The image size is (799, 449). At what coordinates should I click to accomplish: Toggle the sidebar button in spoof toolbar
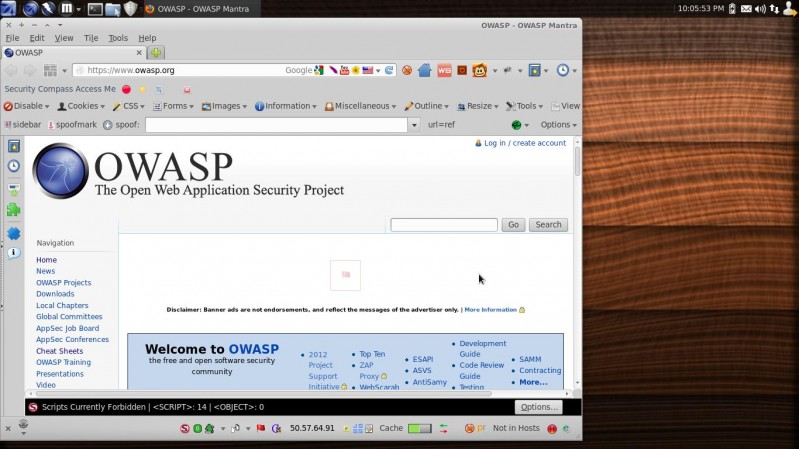pyautogui.click(x=23, y=125)
